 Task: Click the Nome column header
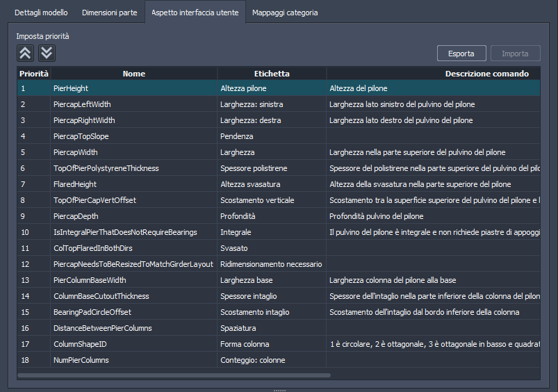(x=133, y=74)
